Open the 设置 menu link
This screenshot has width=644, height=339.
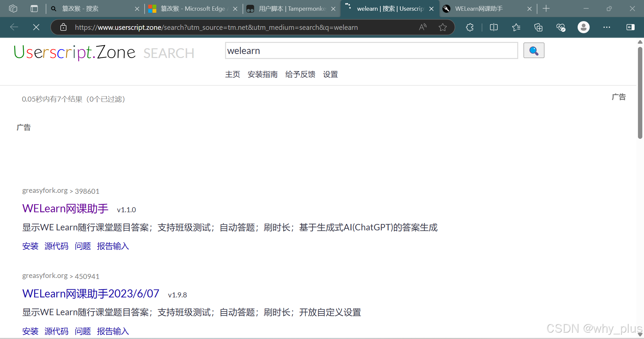(x=330, y=74)
